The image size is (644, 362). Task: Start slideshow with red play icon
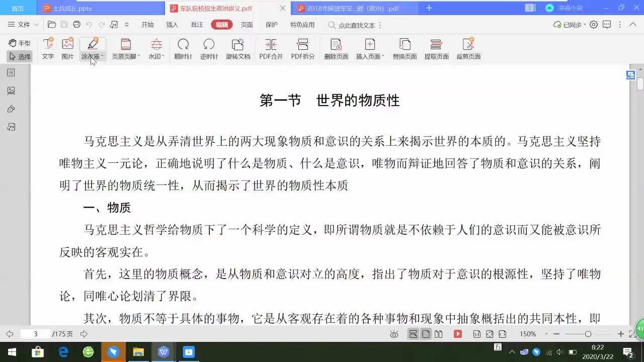(x=458, y=334)
